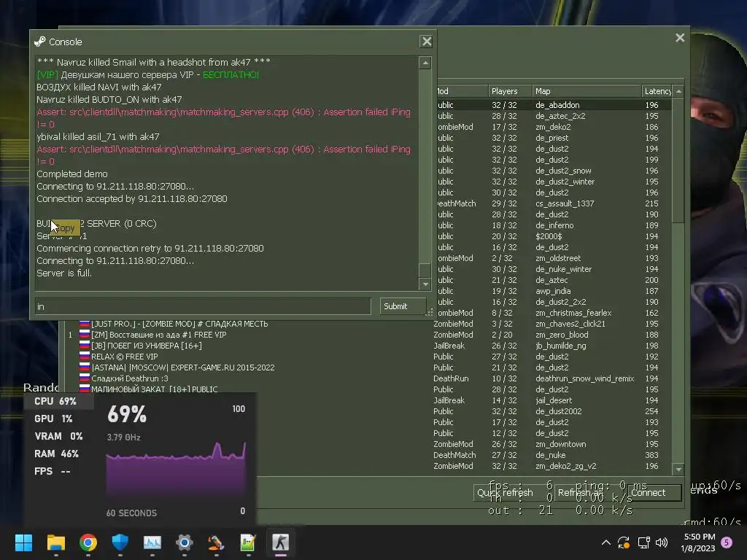The image size is (747, 560).
Task: Select zm_downtown server row
Action: click(465, 444)
